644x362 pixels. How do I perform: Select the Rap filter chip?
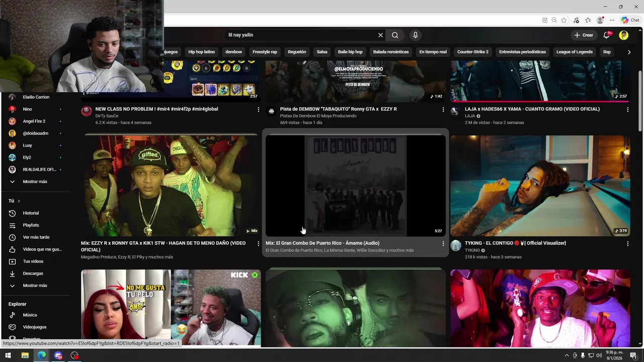point(607,52)
